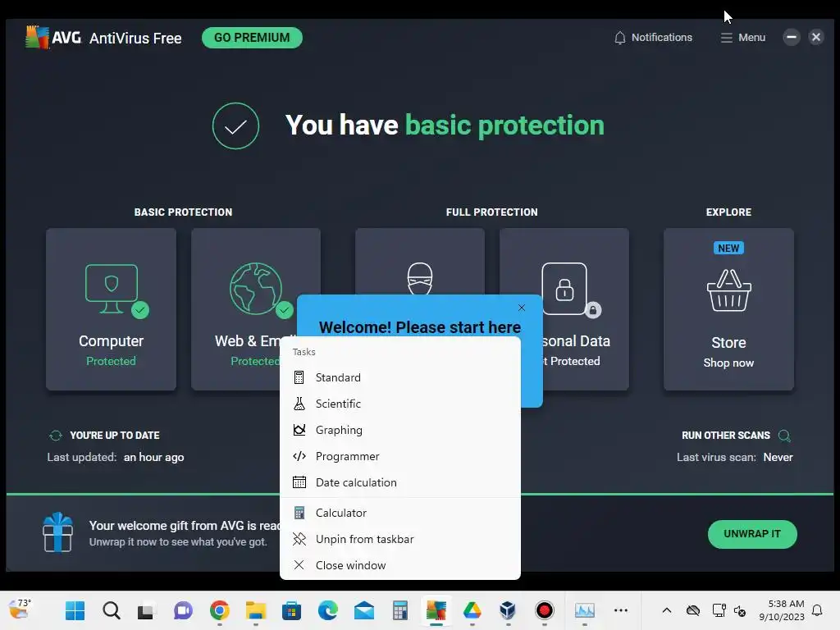Click the 'Shop now' text under Store
This screenshot has width=840, height=630.
(728, 363)
